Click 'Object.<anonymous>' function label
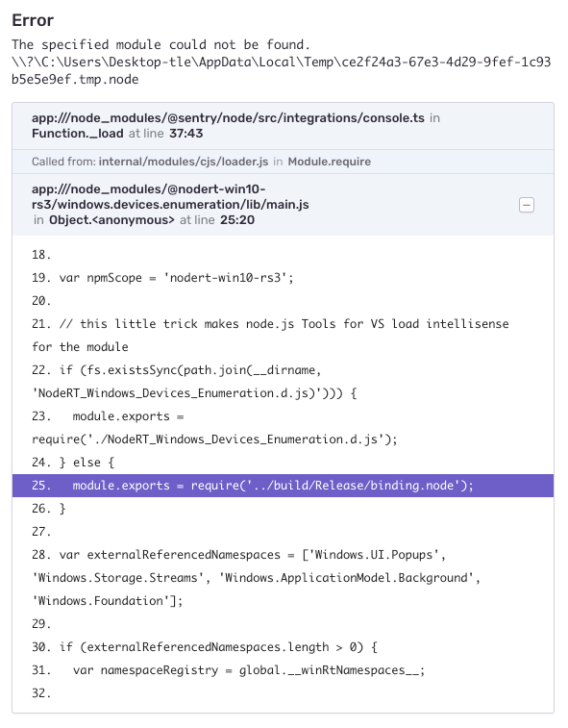The width and height of the screenshot is (568, 728). point(111,220)
